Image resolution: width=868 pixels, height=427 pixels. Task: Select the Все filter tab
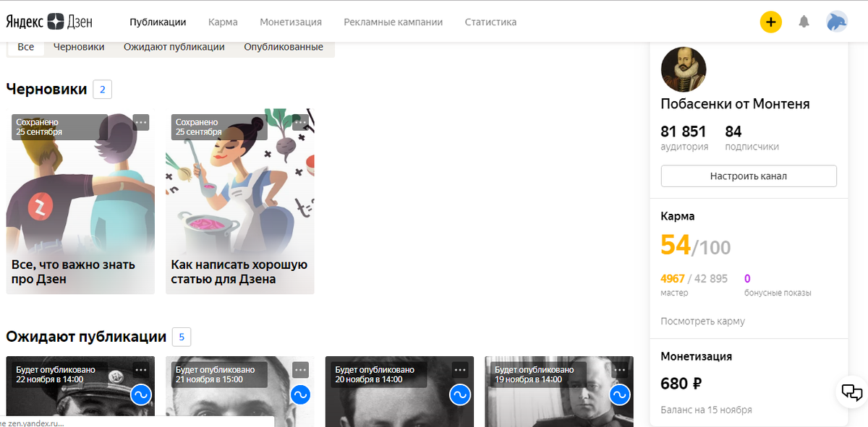point(26,47)
